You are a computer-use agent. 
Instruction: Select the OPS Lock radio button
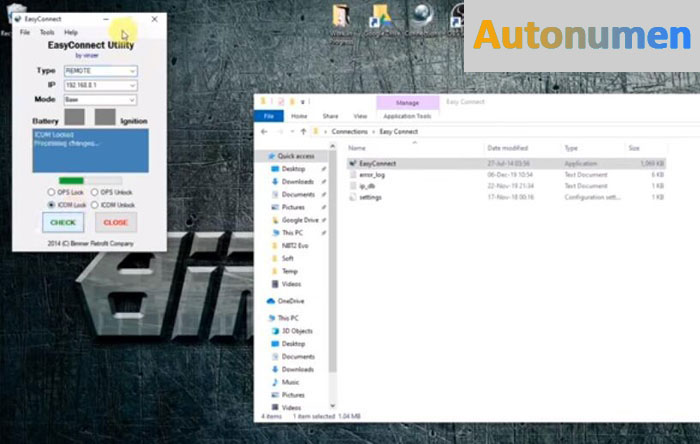click(51, 192)
